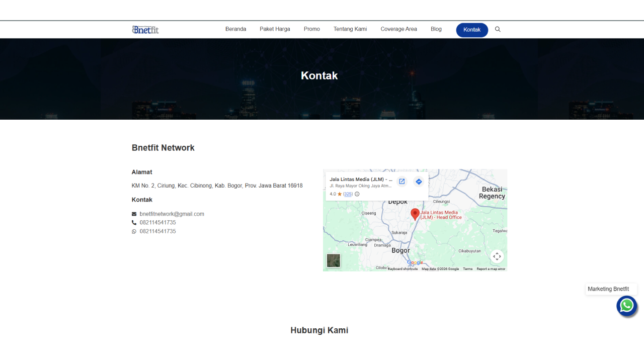Viewport: 644px width, 362px height.
Task: Click the Depok map label
Action: point(398,202)
